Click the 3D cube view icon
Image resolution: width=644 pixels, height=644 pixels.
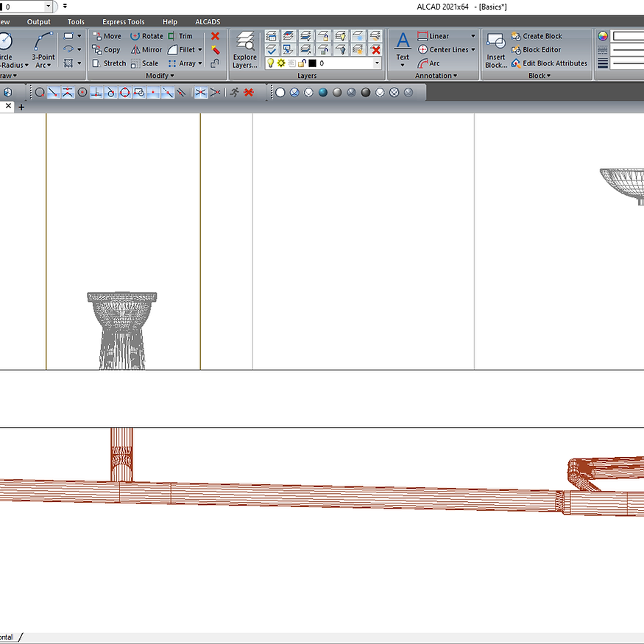pyautogui.click(x=7, y=93)
